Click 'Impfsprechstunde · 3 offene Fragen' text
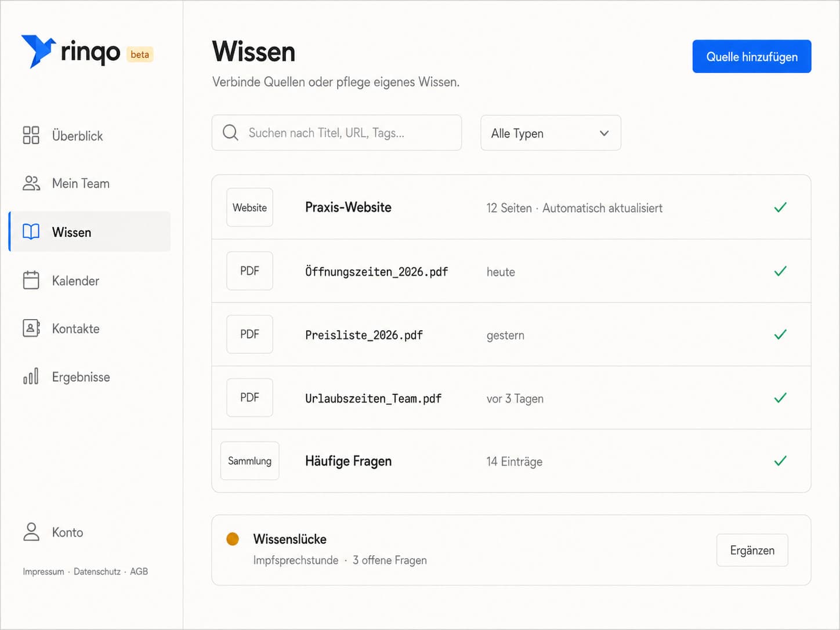 [x=340, y=560]
